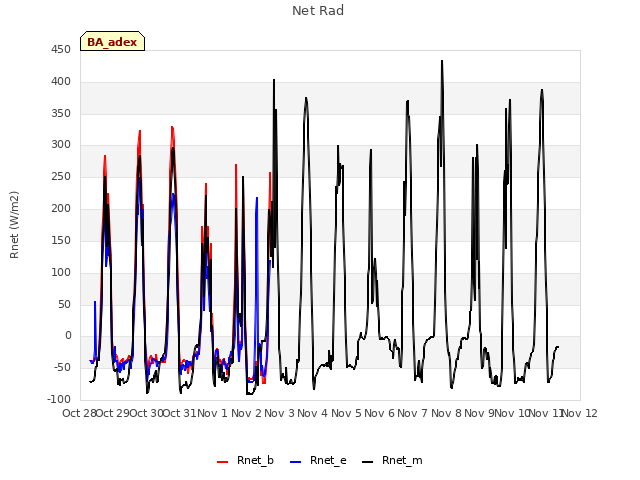Click the blue Rnet_e spike near Nov 2
The width and height of the screenshot is (640, 480).
click(x=257, y=198)
